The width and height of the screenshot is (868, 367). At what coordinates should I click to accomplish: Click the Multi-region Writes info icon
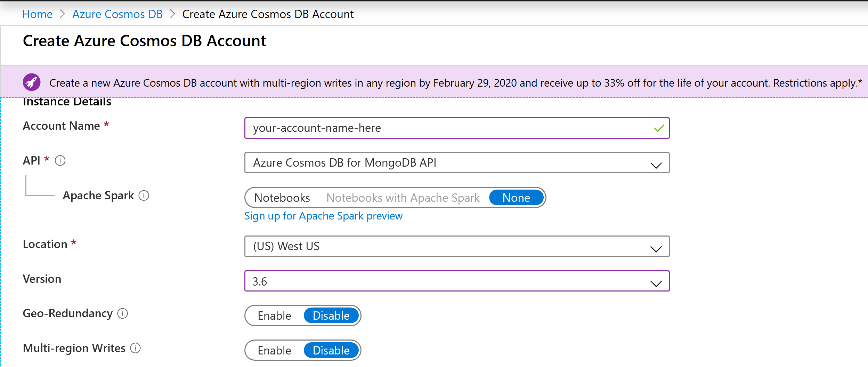136,348
